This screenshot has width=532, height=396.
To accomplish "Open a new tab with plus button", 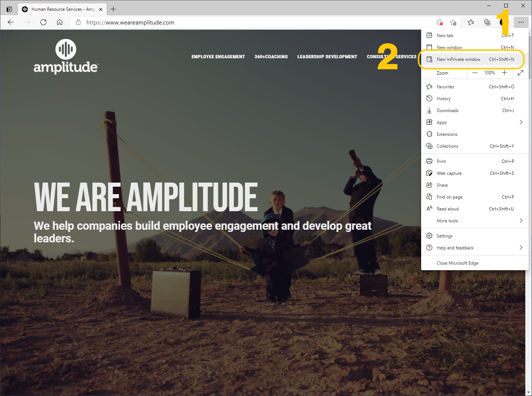I will (113, 9).
